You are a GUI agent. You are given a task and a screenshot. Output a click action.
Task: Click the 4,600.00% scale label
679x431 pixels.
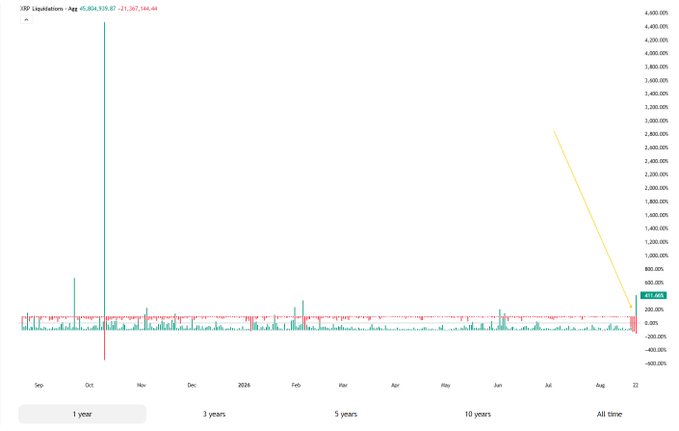pos(656,13)
